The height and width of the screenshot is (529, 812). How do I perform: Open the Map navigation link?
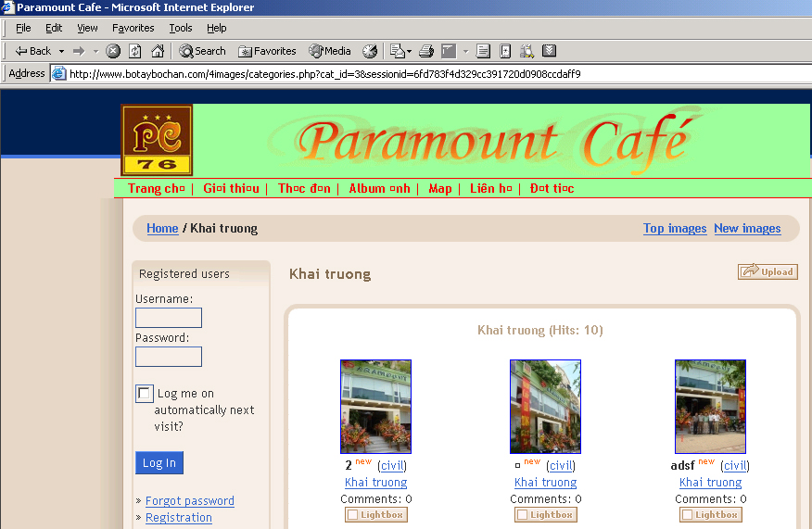coord(440,188)
